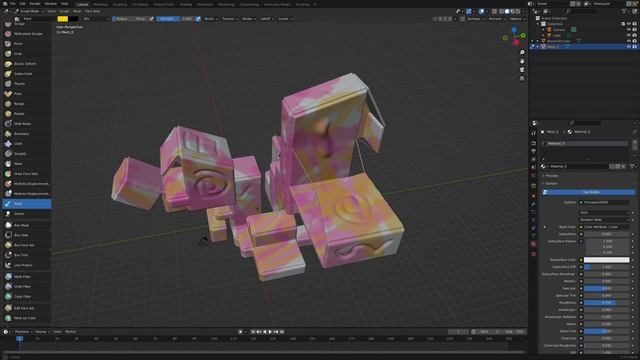
Task: Open the Cursor settings dropdown
Action: point(284,19)
